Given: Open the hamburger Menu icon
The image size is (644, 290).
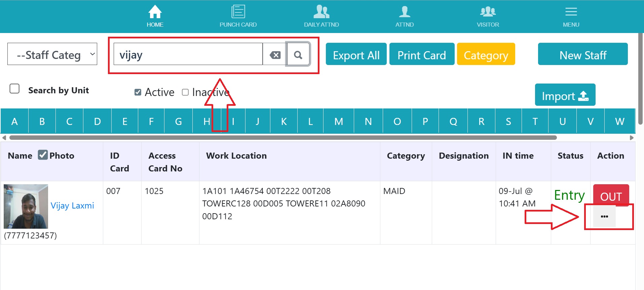Looking at the screenshot, I should point(571,12).
